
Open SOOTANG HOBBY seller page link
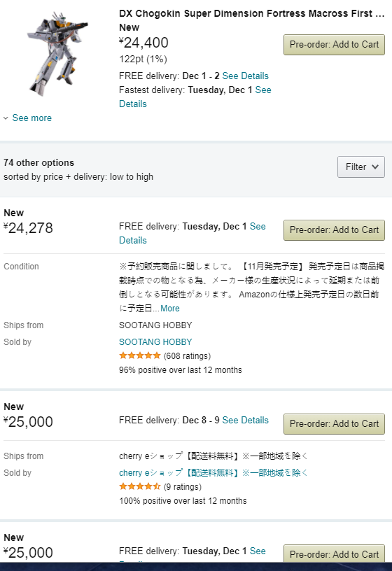click(x=155, y=342)
